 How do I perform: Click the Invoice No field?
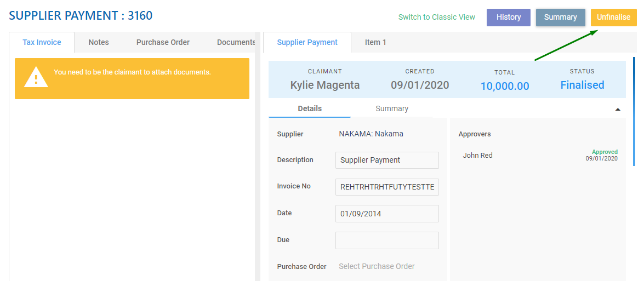pos(387,187)
